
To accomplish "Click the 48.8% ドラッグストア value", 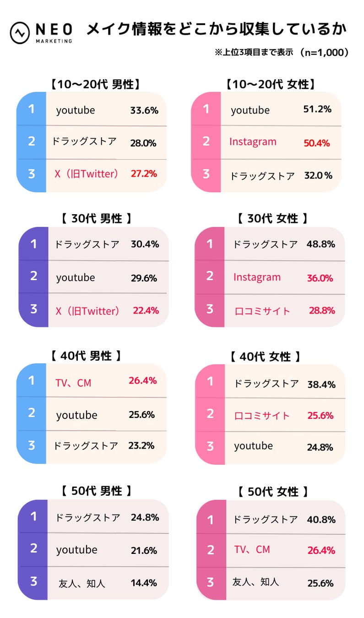I will tap(321, 244).
